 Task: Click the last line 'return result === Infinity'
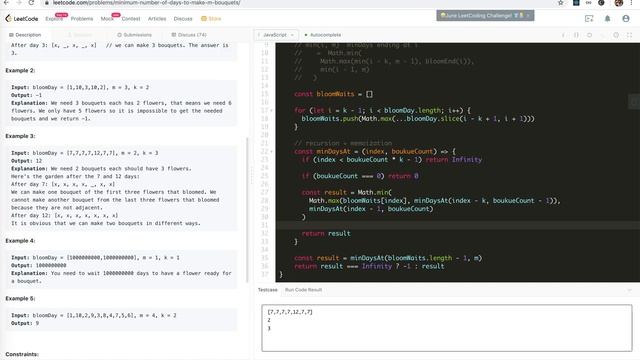click(x=369, y=266)
